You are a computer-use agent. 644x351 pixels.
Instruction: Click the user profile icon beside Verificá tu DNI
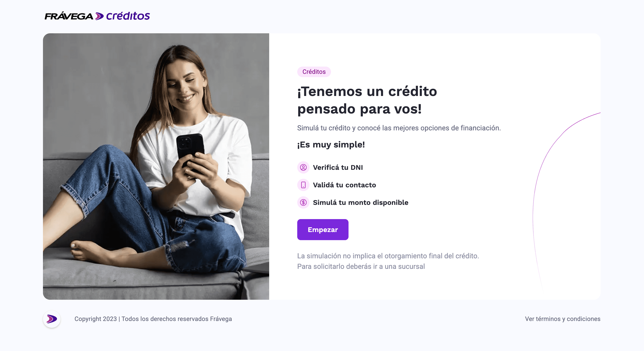303,167
